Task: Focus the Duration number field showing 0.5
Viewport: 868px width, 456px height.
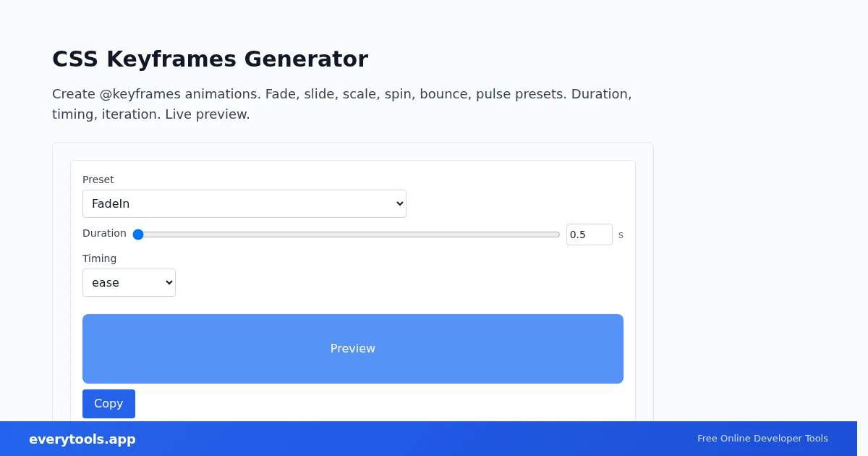Action: coord(589,235)
